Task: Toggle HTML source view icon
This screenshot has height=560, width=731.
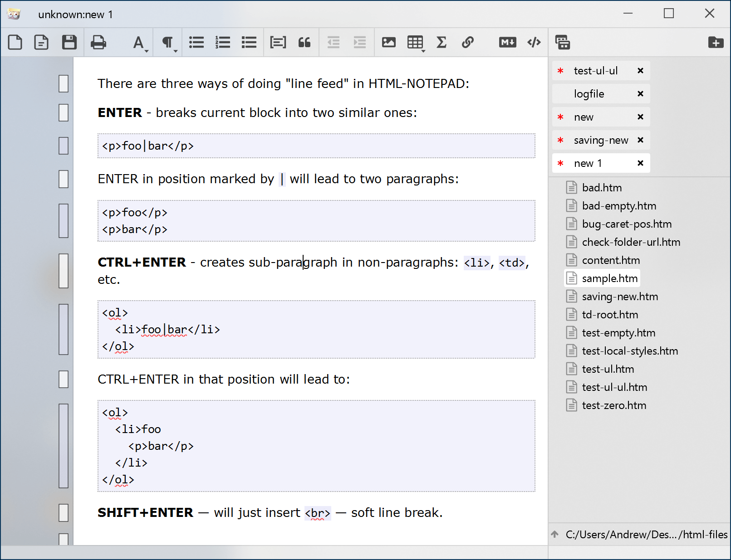Action: point(534,42)
